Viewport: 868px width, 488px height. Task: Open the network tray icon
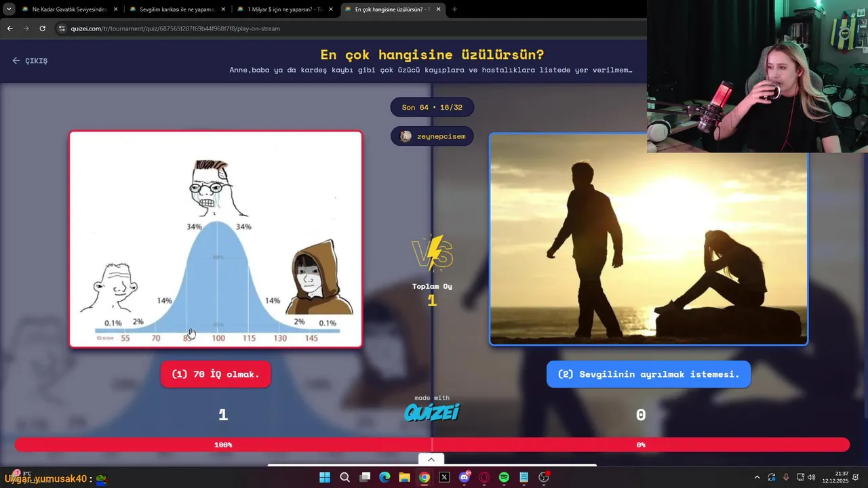coord(800,477)
